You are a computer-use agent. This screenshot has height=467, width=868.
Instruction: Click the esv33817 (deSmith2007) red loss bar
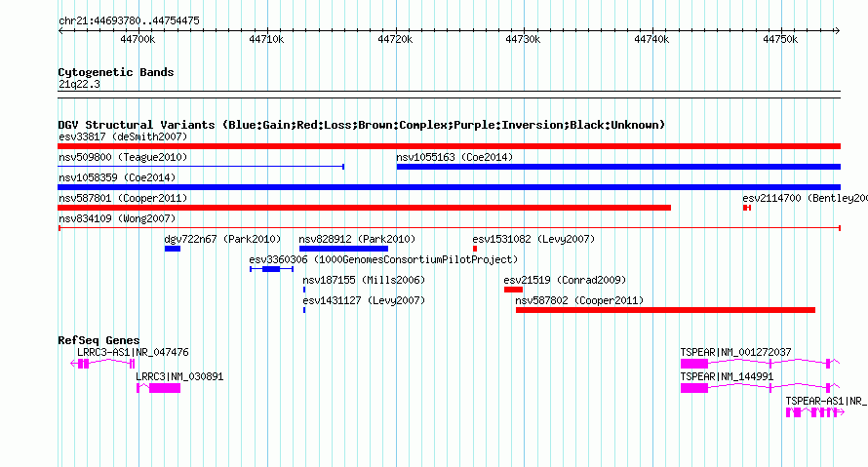click(x=449, y=146)
